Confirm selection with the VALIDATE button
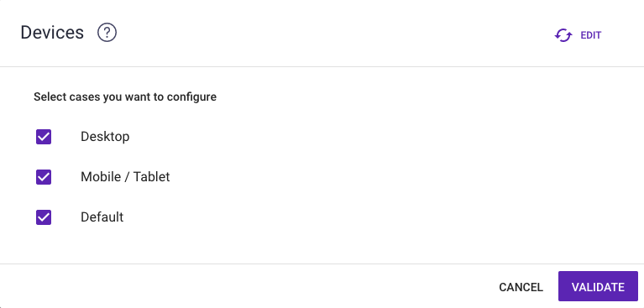 [x=598, y=286]
